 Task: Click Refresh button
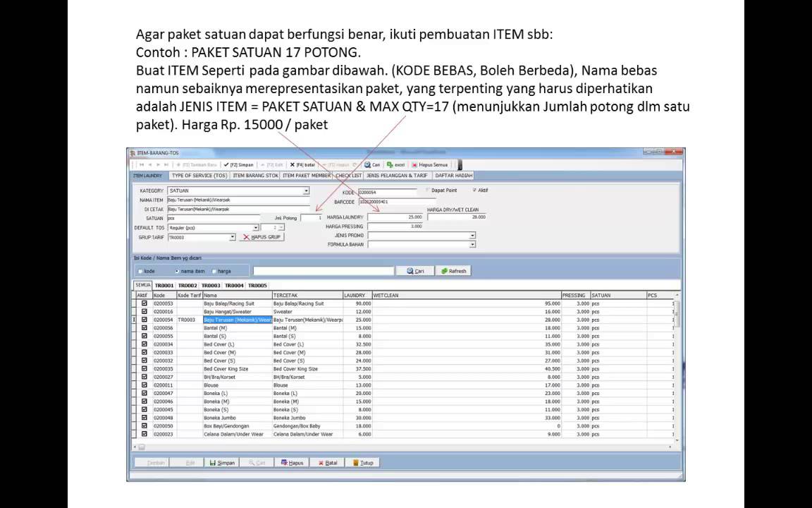pyautogui.click(x=453, y=271)
